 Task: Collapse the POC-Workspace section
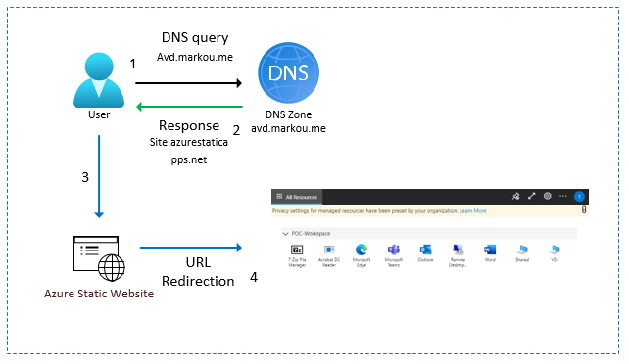point(286,234)
